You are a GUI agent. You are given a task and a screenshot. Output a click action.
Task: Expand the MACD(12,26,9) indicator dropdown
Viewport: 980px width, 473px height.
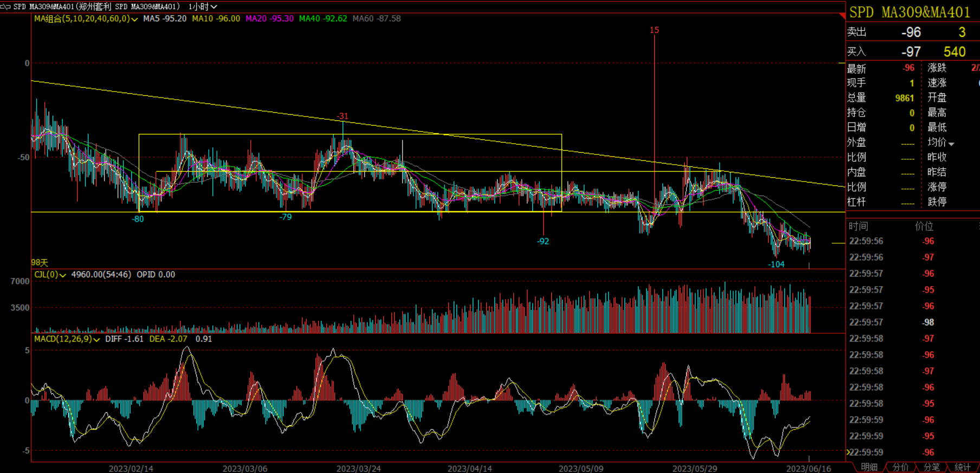click(96, 339)
